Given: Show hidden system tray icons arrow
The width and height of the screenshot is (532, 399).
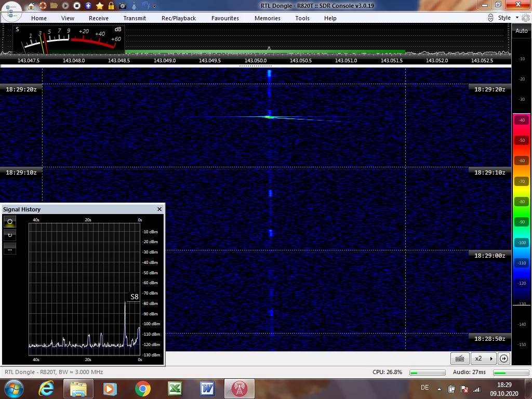Looking at the screenshot, I should point(439,390).
